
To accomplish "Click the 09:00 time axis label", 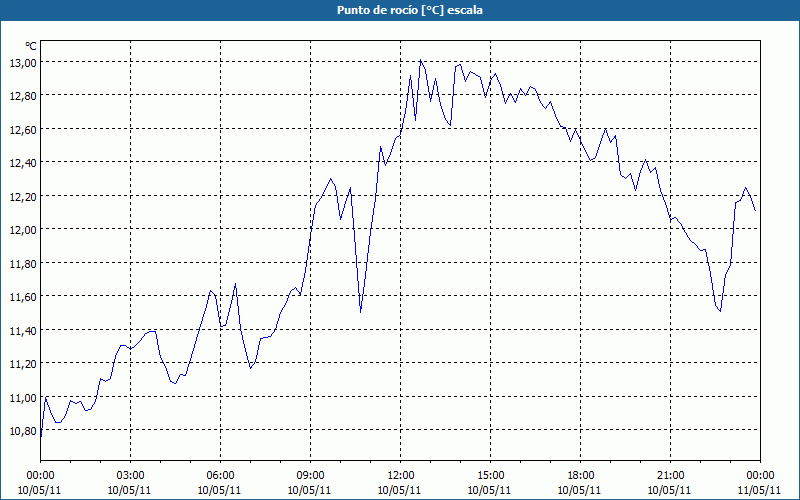I will 310,476.
